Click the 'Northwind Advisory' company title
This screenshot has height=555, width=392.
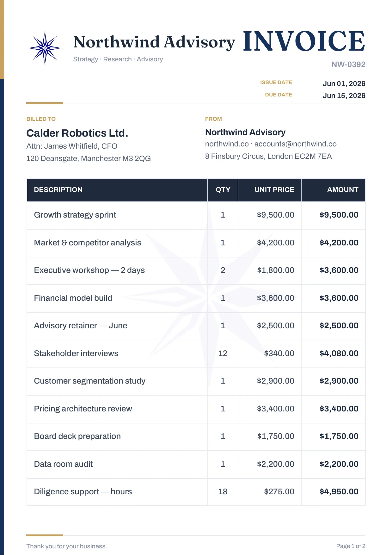(154, 42)
